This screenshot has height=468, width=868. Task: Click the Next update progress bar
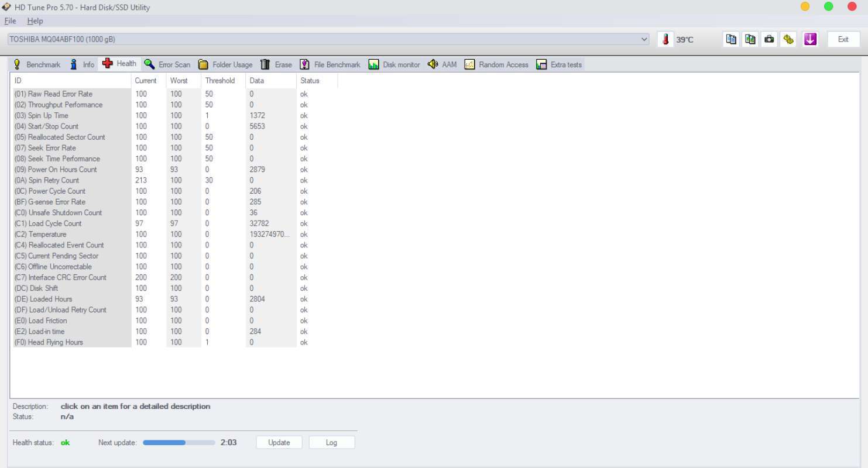(x=179, y=442)
